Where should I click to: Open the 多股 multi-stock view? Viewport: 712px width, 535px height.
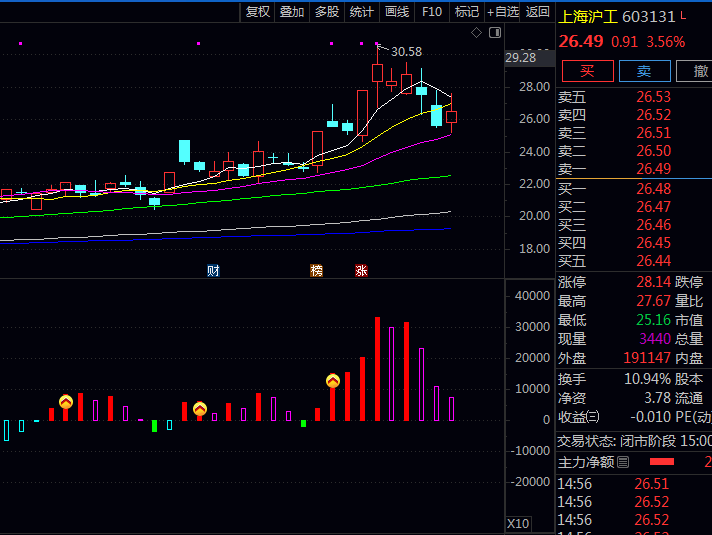click(x=327, y=12)
